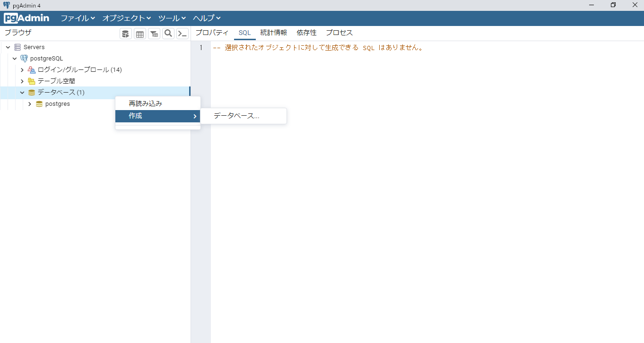Screen dimensions: 644x343
Task: Click the postgres database icon
Action: 39,104
